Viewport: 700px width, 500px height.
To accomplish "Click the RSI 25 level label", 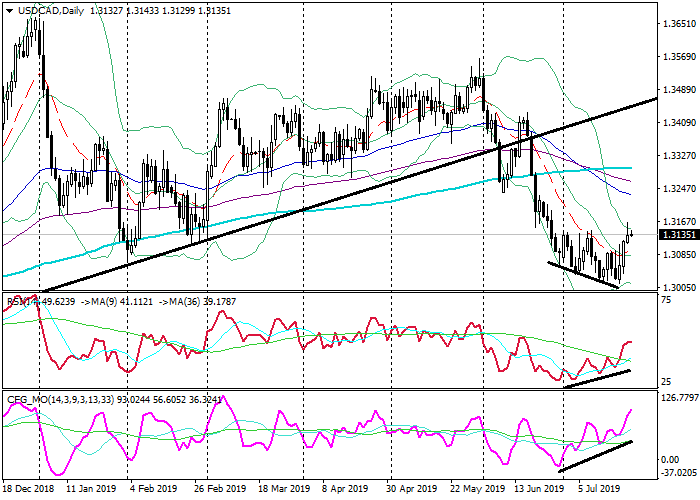I will tap(665, 382).
